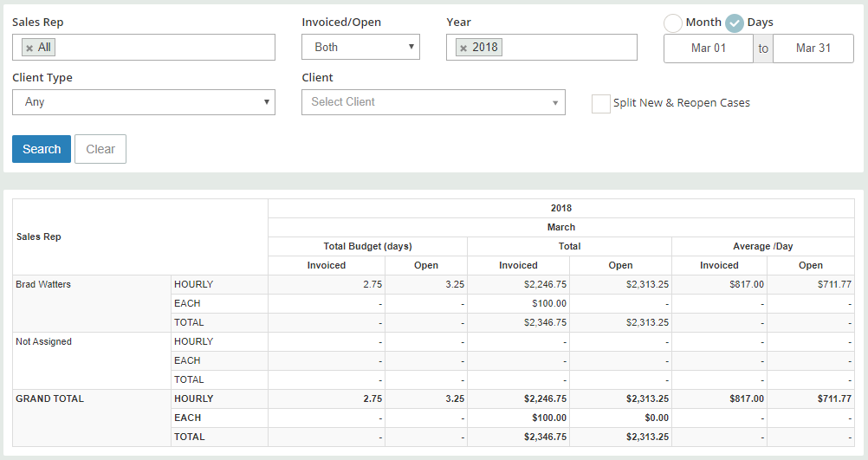Expand the Client Type dropdown set to Any
This screenshot has height=460, width=868.
144,102
